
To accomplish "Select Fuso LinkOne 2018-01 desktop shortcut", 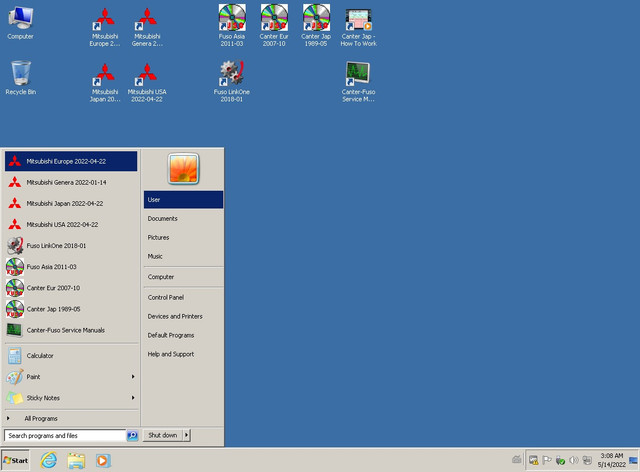I will click(x=232, y=81).
